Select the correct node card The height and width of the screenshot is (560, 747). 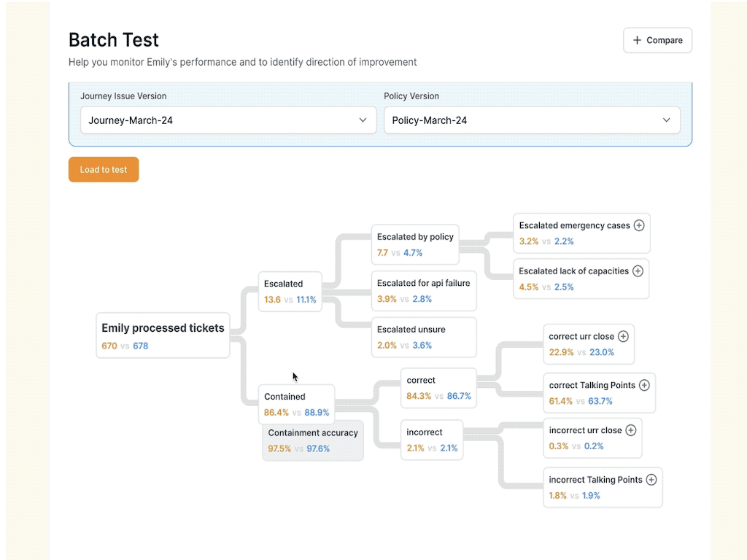pyautogui.click(x=438, y=388)
